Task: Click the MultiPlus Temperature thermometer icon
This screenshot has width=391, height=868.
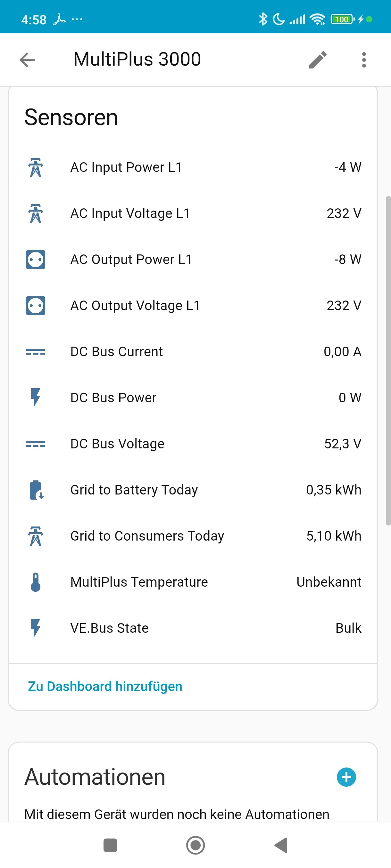Action: point(36,582)
